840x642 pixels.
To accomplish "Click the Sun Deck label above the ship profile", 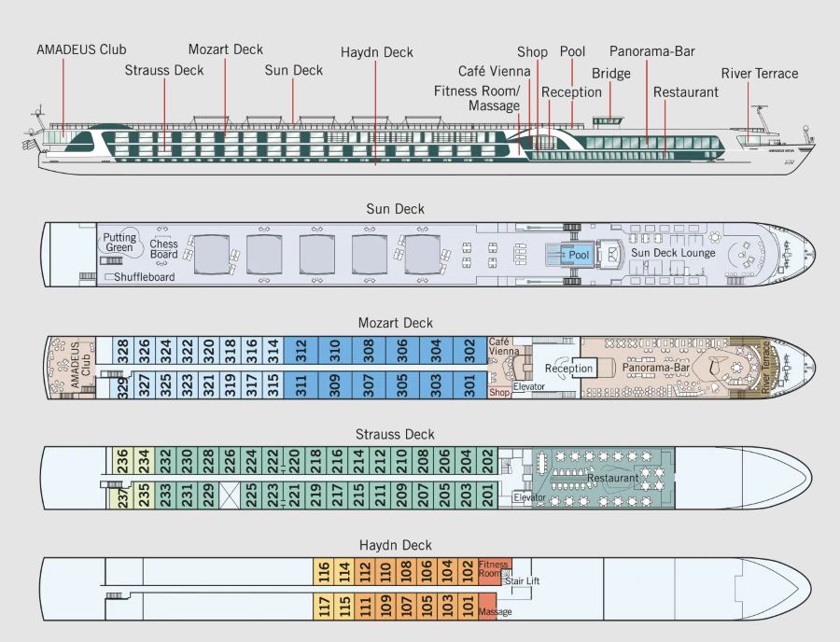I will (294, 70).
